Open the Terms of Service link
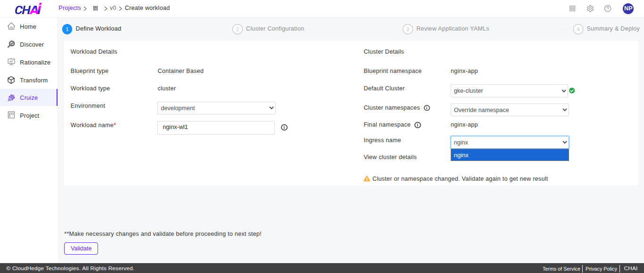Screen dimensions: 644x273 click(561, 269)
